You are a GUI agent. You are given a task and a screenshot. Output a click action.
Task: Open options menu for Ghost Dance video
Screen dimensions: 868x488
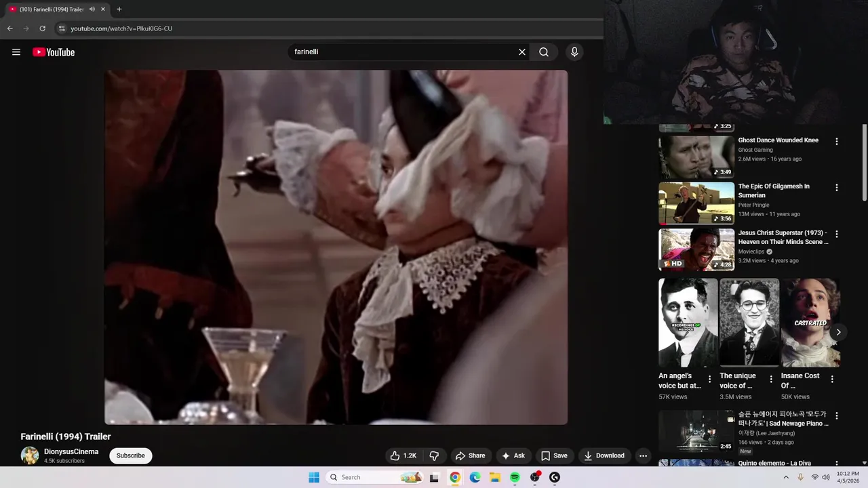point(836,142)
